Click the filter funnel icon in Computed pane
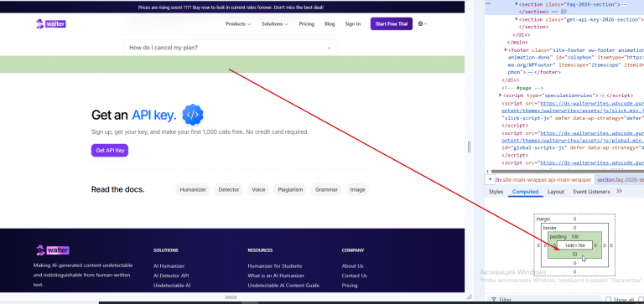Screen dimensions: 644x304 coord(494,300)
